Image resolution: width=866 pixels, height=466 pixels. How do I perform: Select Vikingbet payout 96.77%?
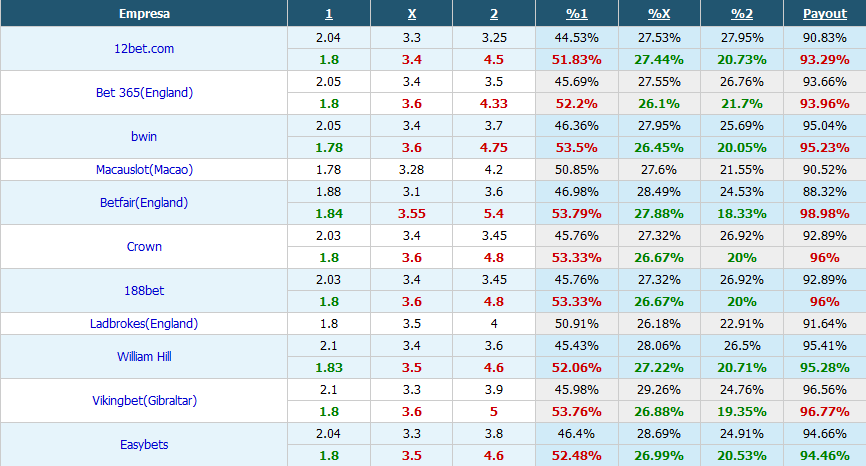click(x=825, y=412)
